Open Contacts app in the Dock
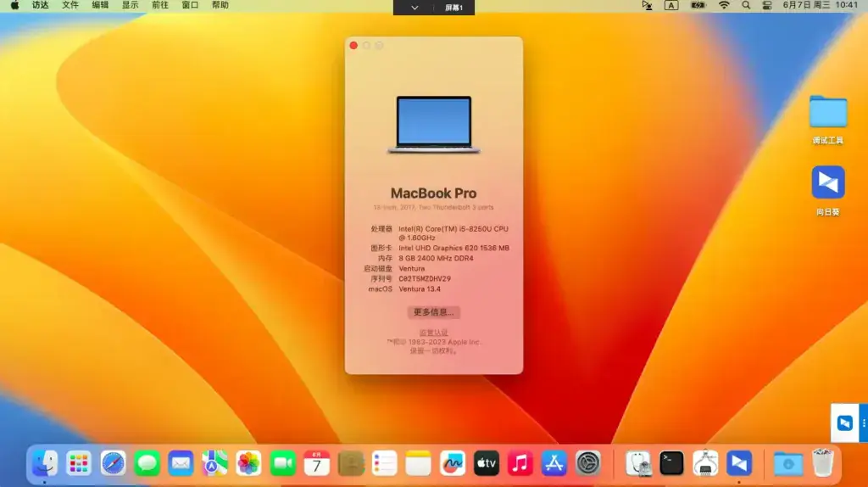Viewport: 868px width, 487px height. coord(350,463)
